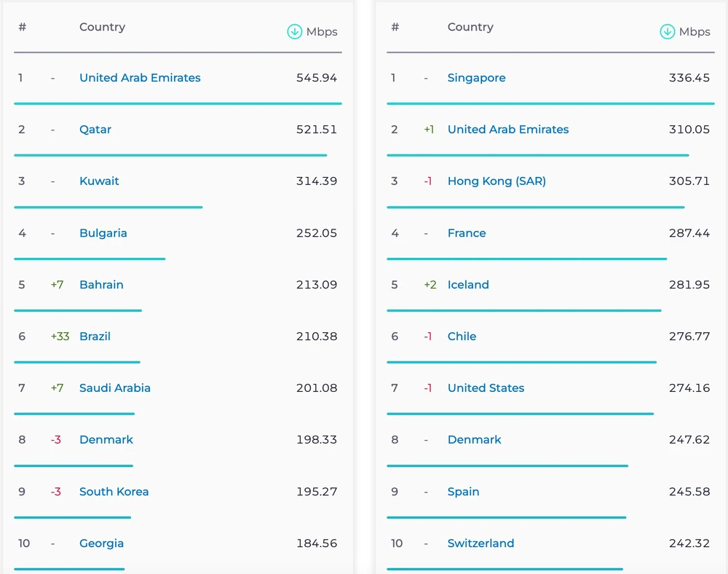
Task: Toggle descending sort on right table speeds
Action: 667,31
